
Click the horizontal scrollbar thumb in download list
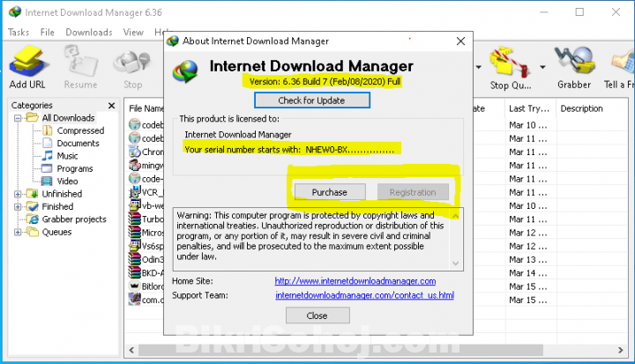coord(340,350)
